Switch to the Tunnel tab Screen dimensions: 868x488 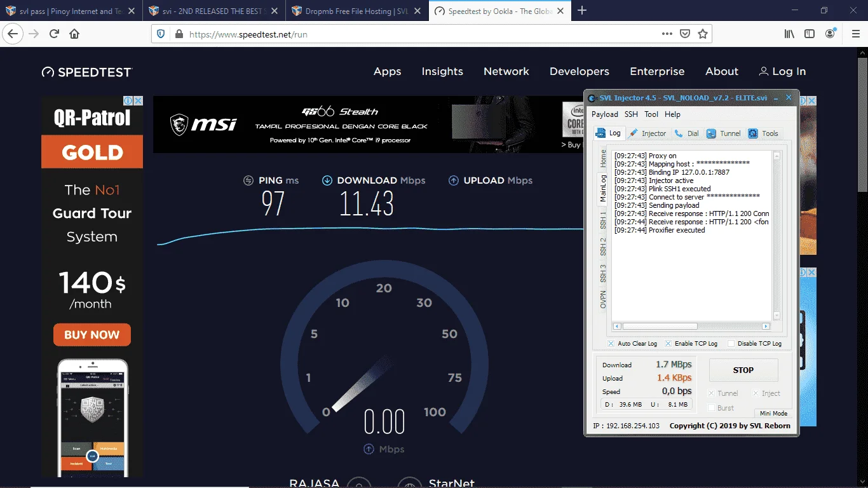[x=723, y=133]
